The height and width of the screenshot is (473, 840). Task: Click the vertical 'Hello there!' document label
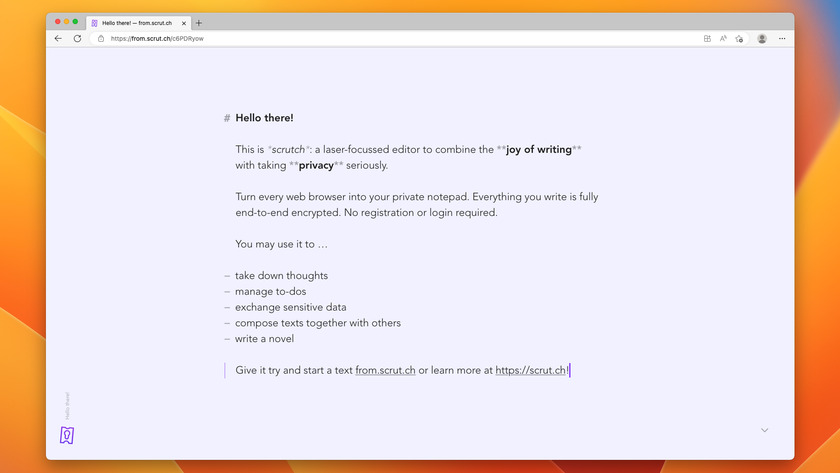coord(67,406)
